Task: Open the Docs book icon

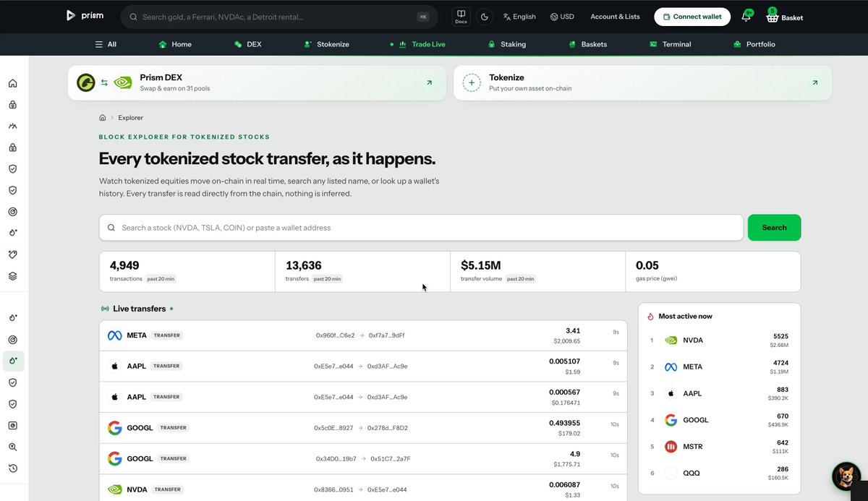Action: [461, 17]
